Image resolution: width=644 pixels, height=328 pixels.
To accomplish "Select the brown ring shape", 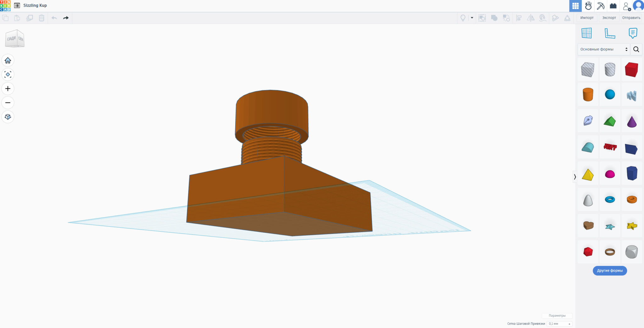I will pyautogui.click(x=610, y=252).
